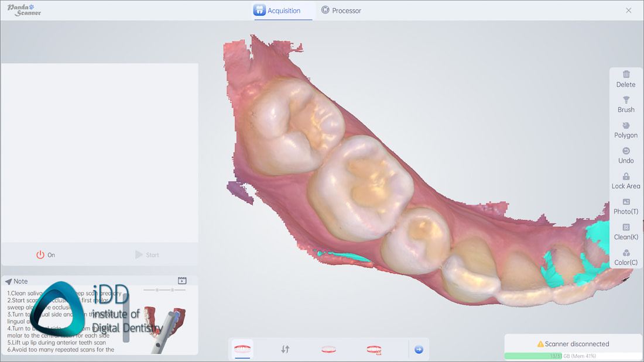This screenshot has height=362, width=644.
Task: Open the Color(C) tool
Action: pyautogui.click(x=625, y=257)
